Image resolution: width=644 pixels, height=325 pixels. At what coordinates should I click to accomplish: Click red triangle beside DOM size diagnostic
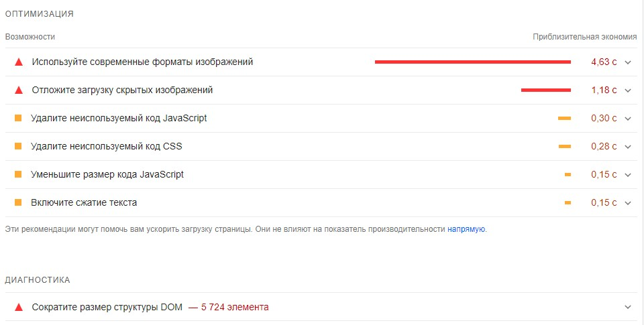pos(18,308)
